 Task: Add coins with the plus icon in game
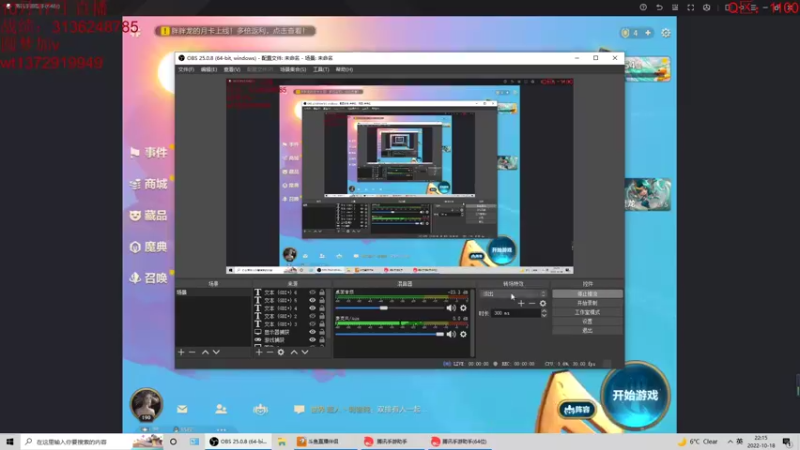(648, 33)
